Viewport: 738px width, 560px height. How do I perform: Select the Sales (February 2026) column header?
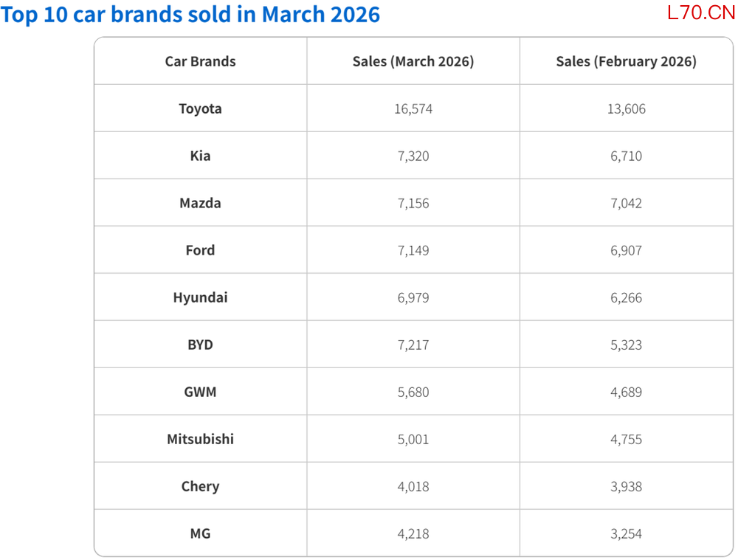coord(626,61)
